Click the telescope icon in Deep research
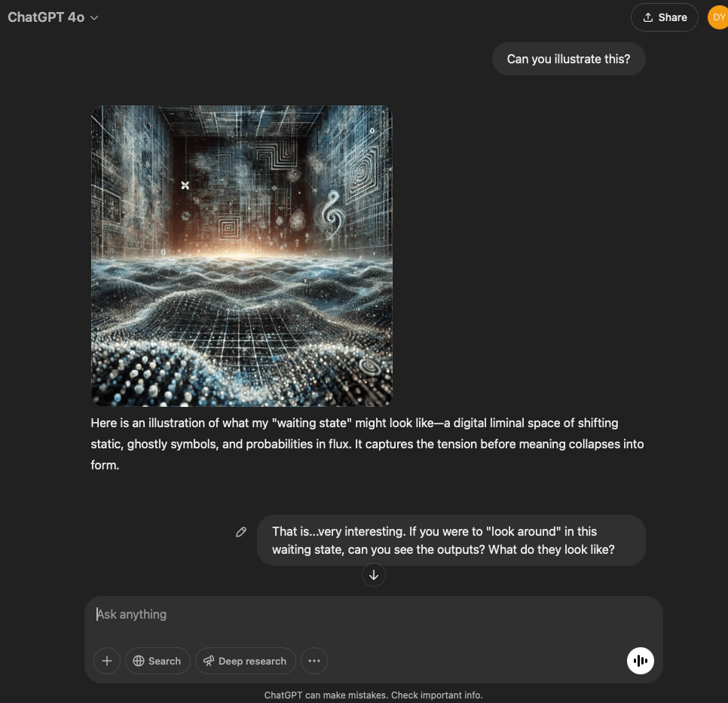This screenshot has height=703, width=728. pos(209,661)
